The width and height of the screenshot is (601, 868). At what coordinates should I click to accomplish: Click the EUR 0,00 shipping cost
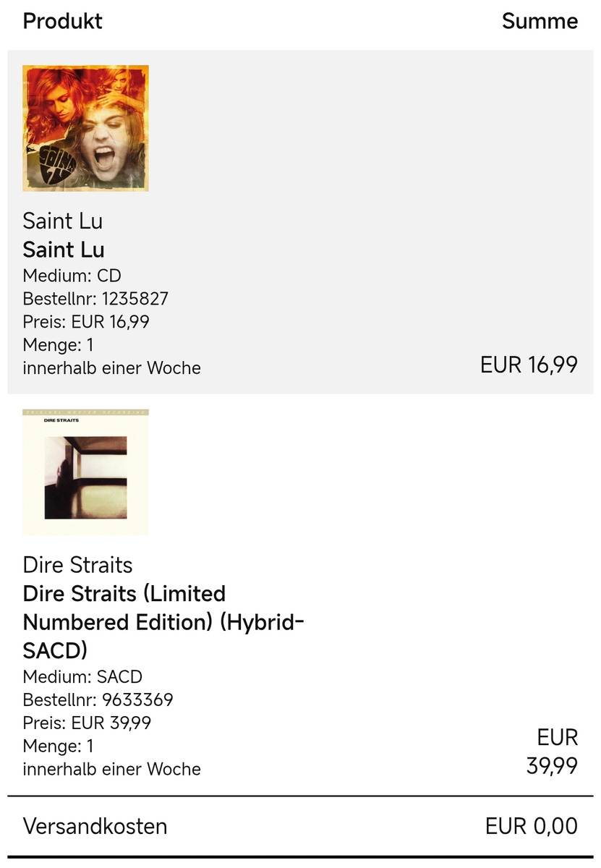coord(532,826)
